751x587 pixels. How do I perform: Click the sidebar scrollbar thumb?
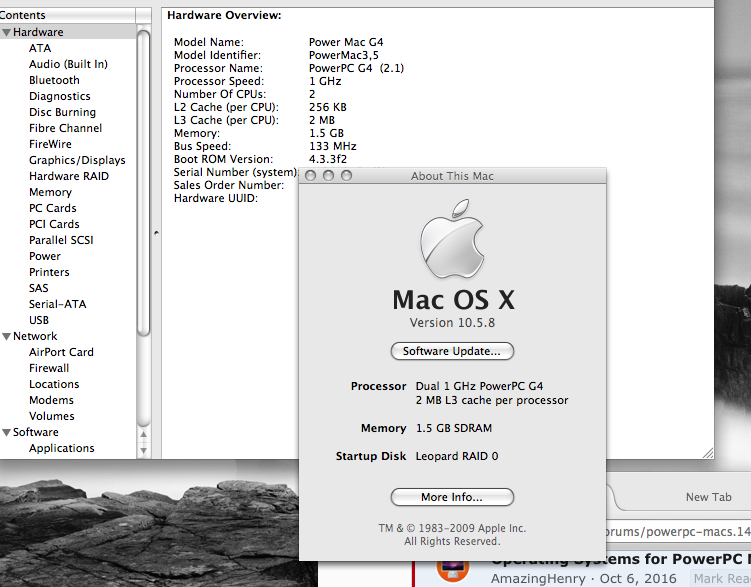143,183
